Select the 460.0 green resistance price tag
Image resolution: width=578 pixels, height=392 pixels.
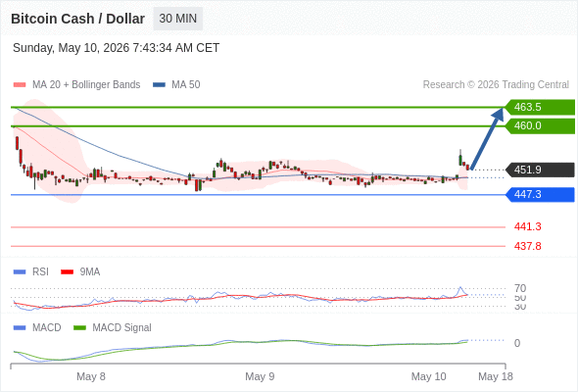click(540, 126)
